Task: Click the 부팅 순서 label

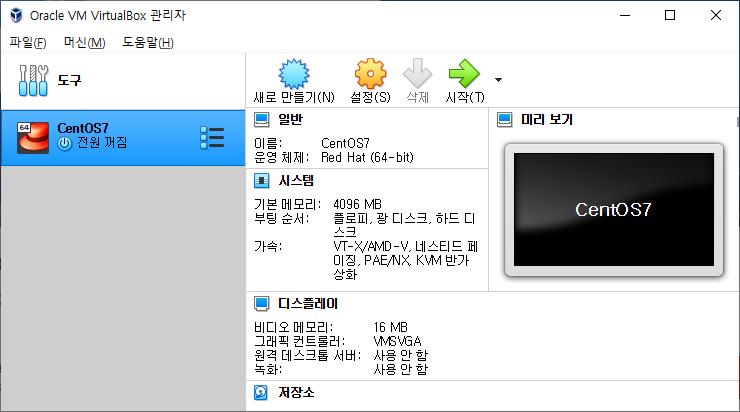Action: [282, 219]
